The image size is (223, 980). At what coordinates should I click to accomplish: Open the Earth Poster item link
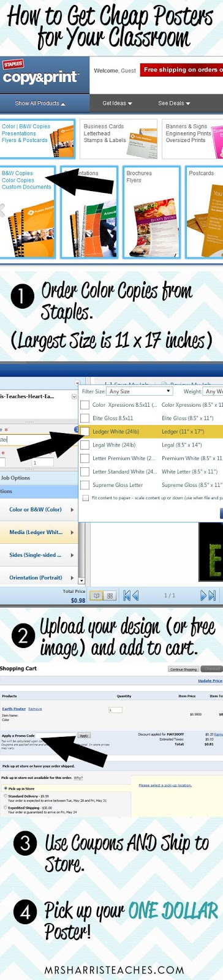[x=14, y=709]
